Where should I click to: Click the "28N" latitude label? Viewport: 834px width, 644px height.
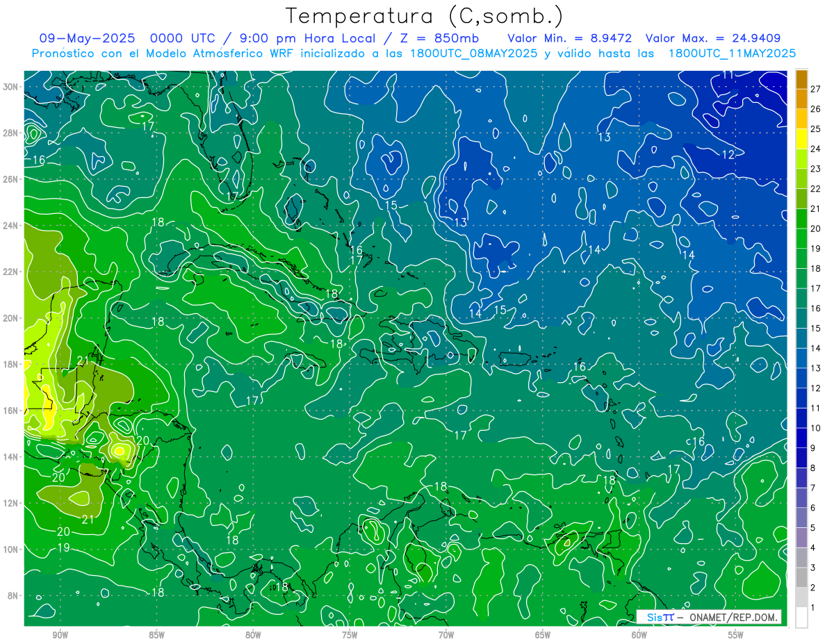(12, 133)
